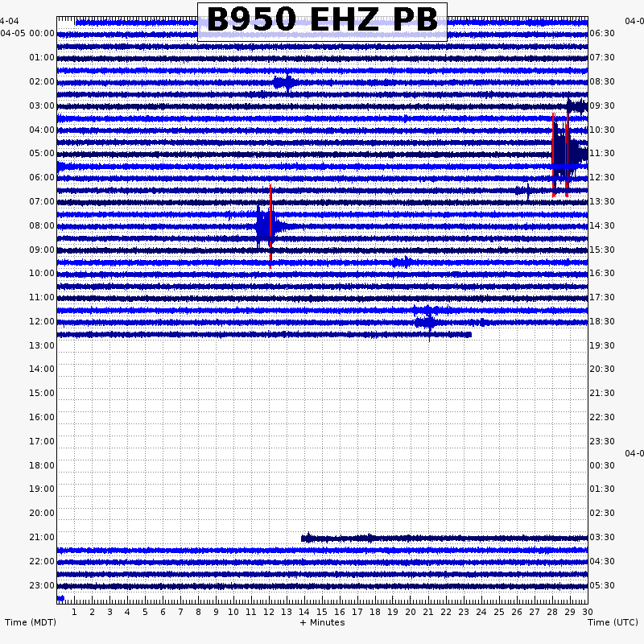Click the 03:00 MDT time label
The height and width of the screenshot is (644, 644).
[42, 105]
